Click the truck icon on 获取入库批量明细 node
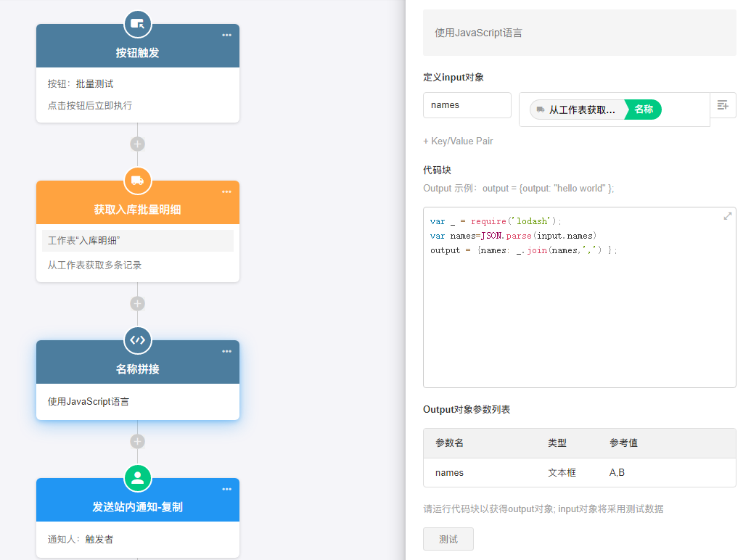The image size is (751, 560). [x=137, y=181]
